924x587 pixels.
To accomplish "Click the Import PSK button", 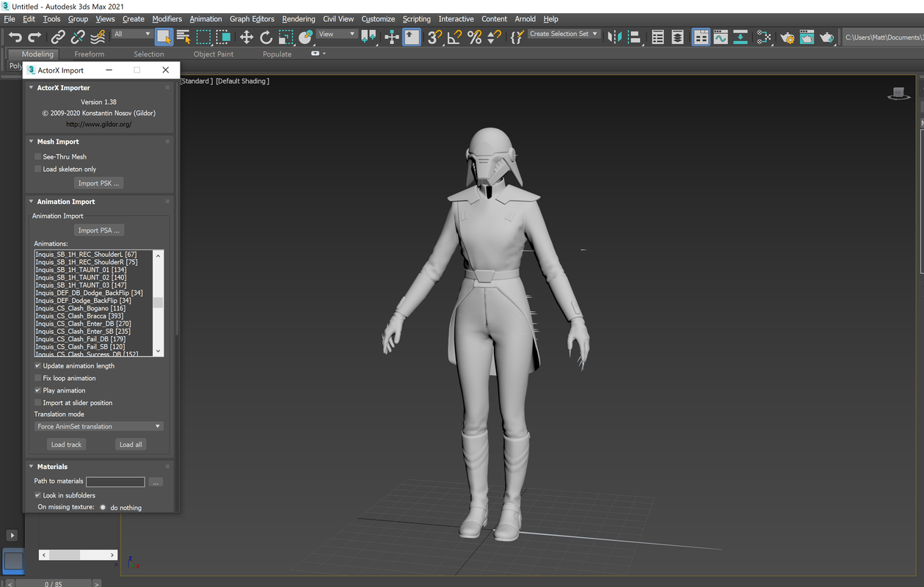I will (99, 183).
